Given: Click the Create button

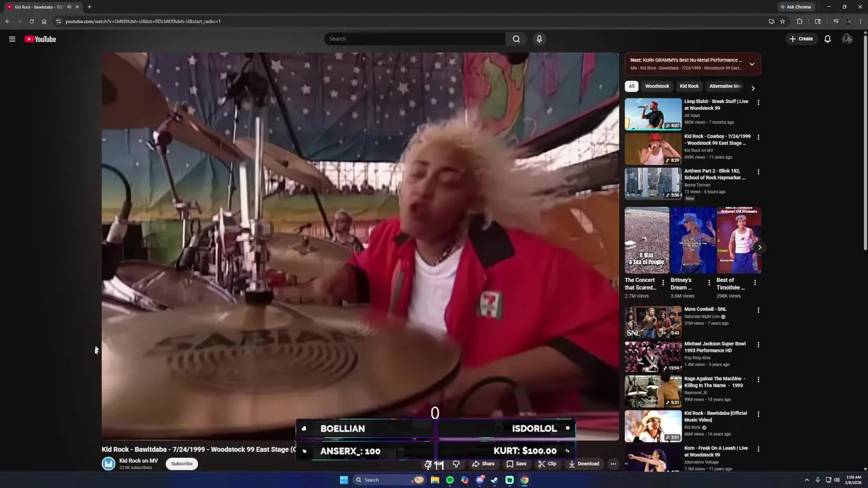Looking at the screenshot, I should [x=801, y=39].
